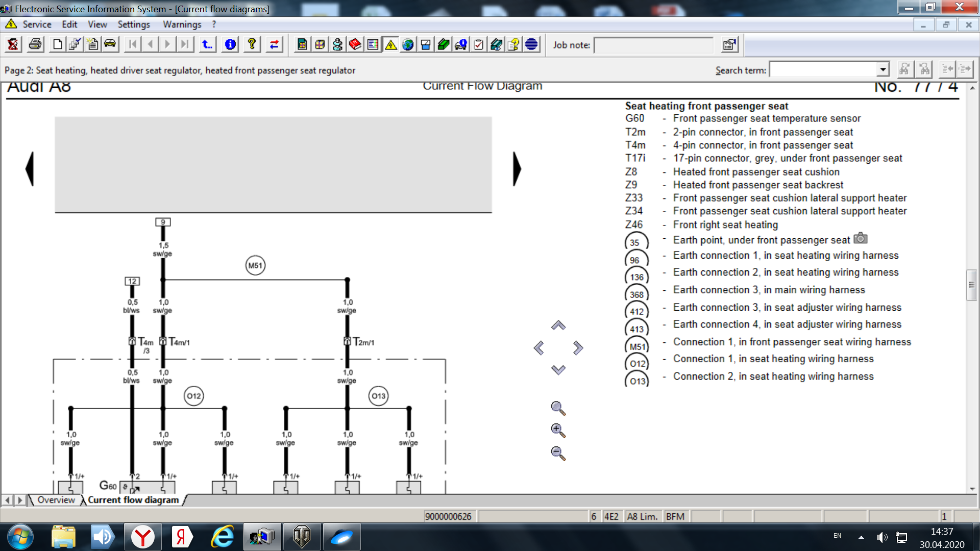980x551 pixels.
Task: Select the yellow lightning warning triangle icon
Action: click(x=391, y=45)
